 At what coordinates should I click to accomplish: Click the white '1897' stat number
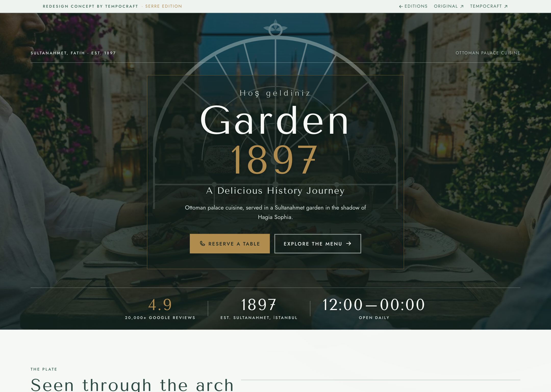click(258, 304)
